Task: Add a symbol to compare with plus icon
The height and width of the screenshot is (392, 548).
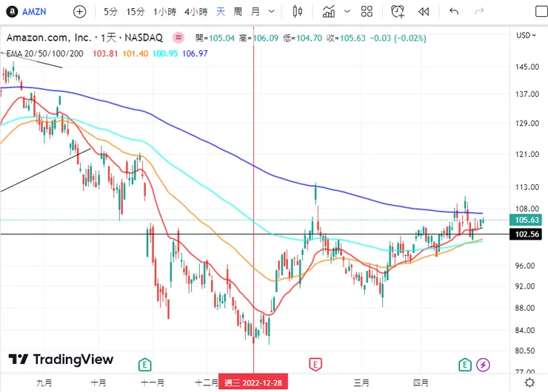Action: pyautogui.click(x=80, y=12)
